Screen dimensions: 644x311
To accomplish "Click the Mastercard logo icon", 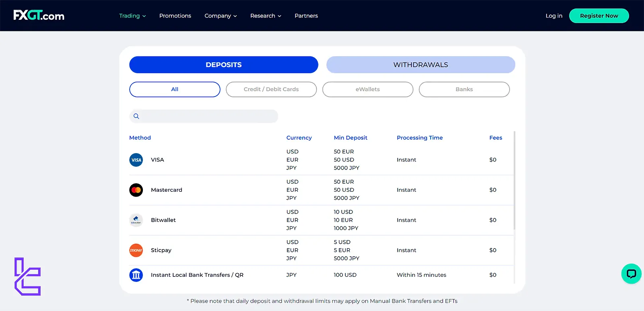I will [136, 190].
